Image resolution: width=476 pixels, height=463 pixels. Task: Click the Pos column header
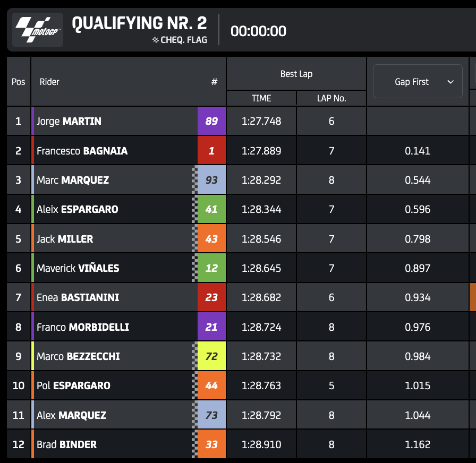(19, 82)
